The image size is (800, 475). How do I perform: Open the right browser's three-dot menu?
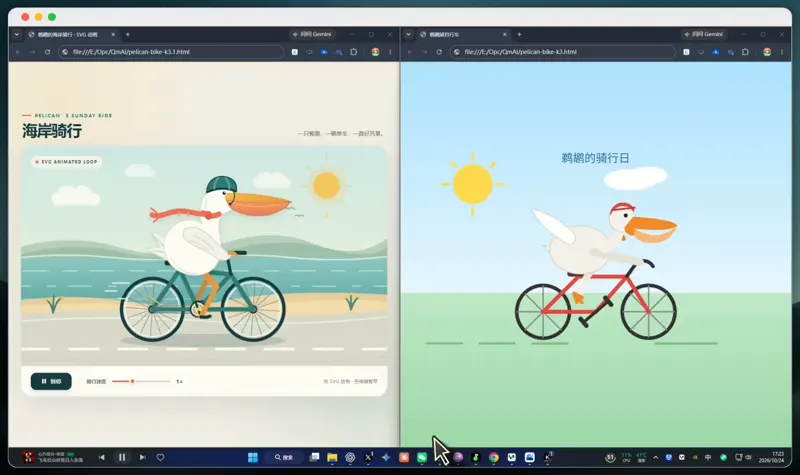click(x=782, y=52)
